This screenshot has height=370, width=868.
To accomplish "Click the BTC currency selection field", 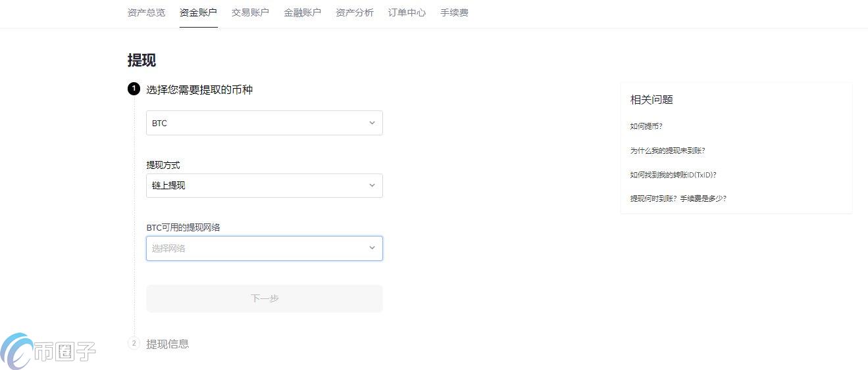I will (264, 123).
